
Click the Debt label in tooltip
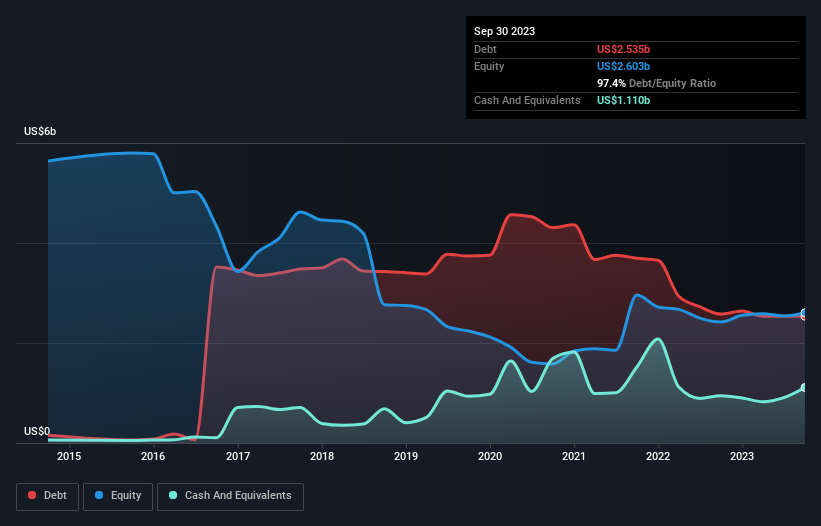click(x=485, y=49)
